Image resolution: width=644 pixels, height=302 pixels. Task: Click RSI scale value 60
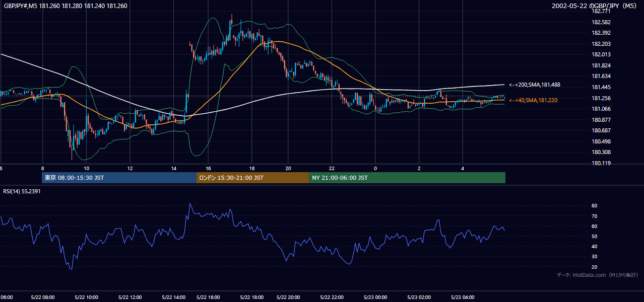[595, 226]
